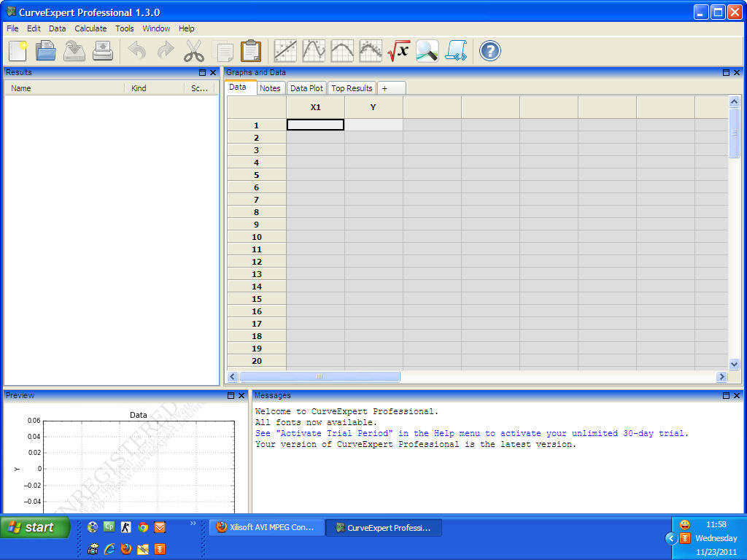
Task: Click the data grid scroll up arrow
Action: tap(734, 101)
